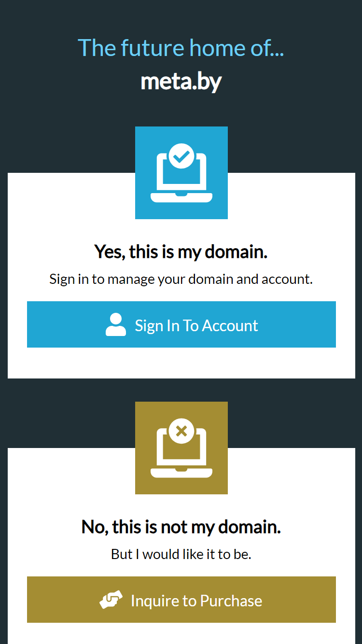Click the blue laptop with checkmark icon
Screen dimensions: 362x644
pos(181,173)
